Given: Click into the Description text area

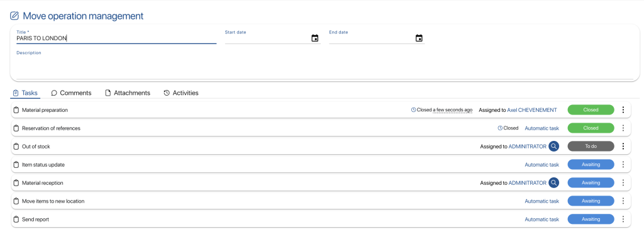Looking at the screenshot, I should click(325, 65).
